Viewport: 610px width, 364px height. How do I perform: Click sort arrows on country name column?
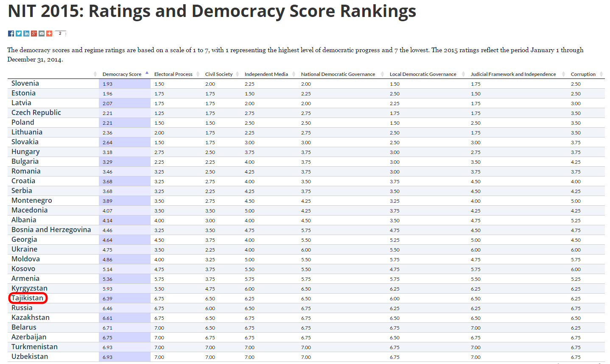pos(95,74)
